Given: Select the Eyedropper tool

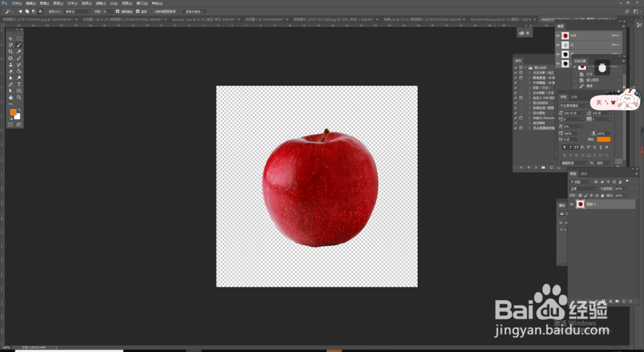Looking at the screenshot, I should tap(19, 52).
